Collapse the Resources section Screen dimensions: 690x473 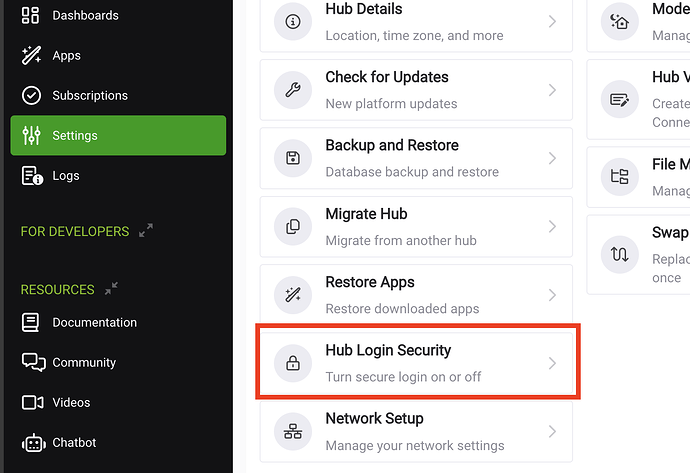tap(112, 289)
